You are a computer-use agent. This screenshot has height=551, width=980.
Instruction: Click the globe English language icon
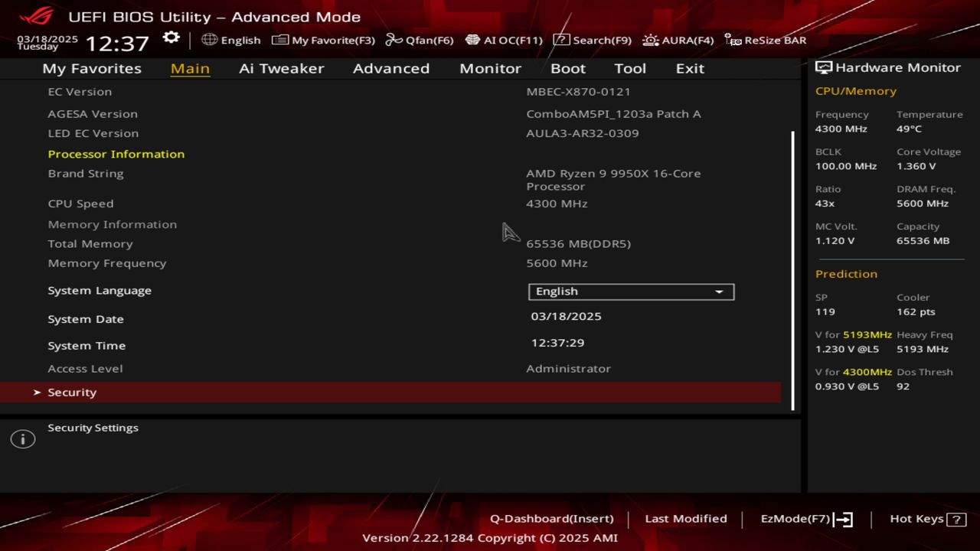tap(210, 40)
